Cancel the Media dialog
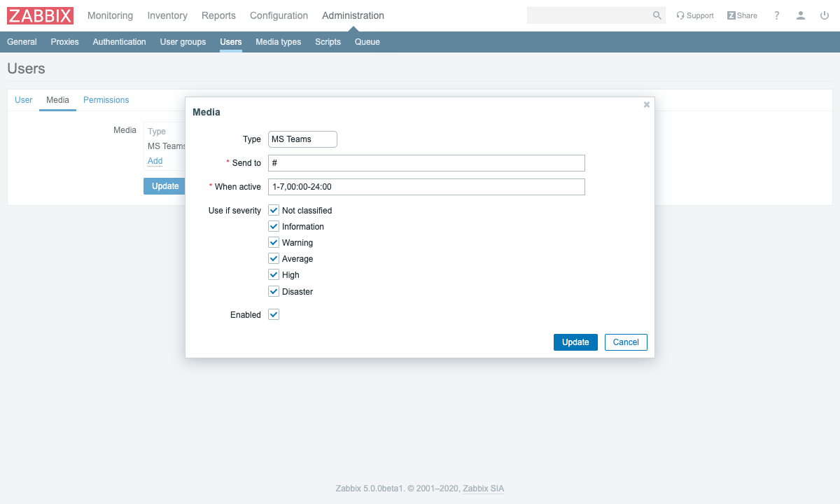 point(626,342)
